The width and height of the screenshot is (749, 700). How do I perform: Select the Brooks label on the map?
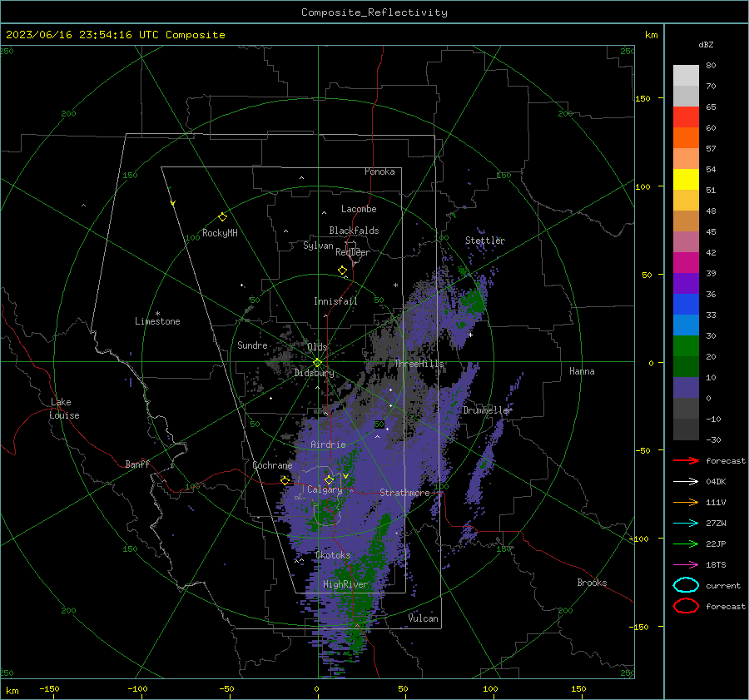tap(592, 583)
